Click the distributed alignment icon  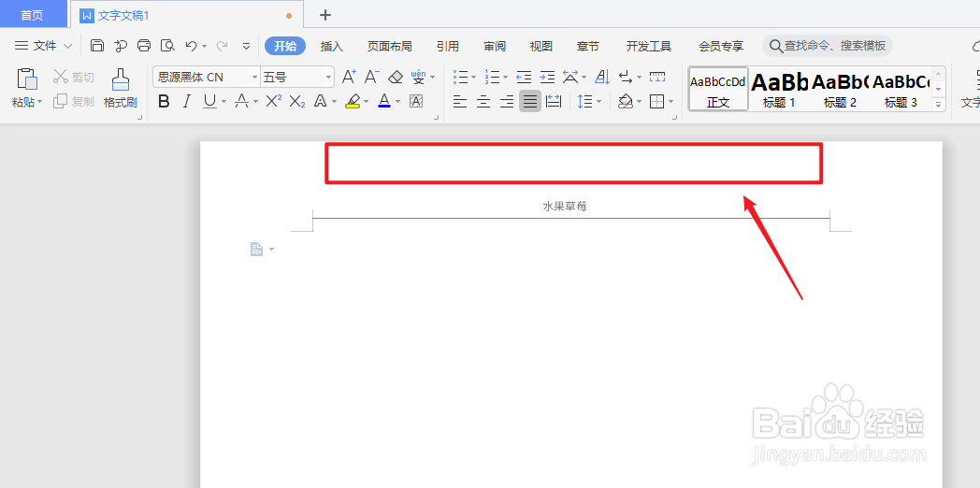(554, 101)
